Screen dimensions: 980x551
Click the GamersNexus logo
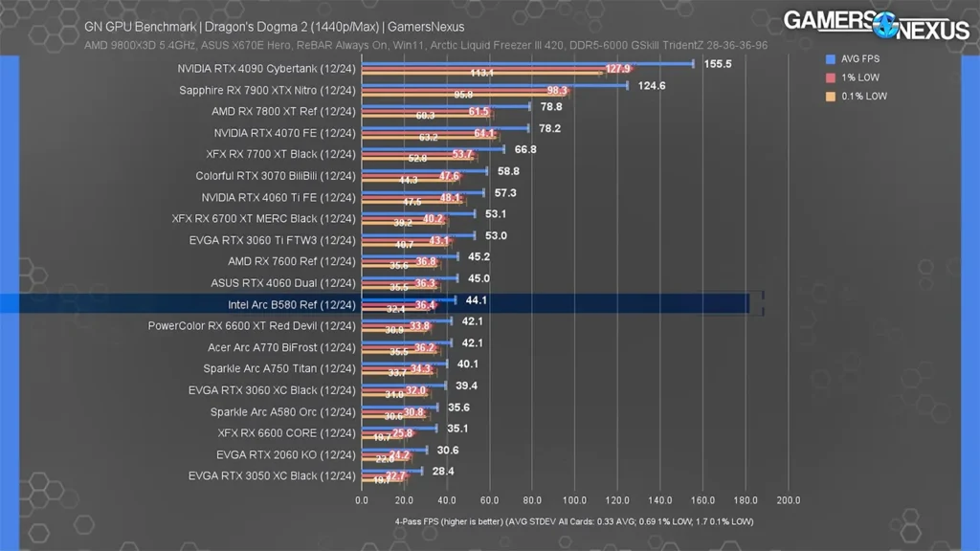[877, 25]
